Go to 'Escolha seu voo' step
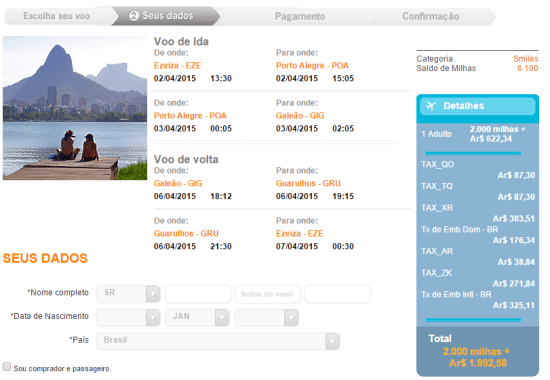The height and width of the screenshot is (380, 550). click(x=57, y=16)
